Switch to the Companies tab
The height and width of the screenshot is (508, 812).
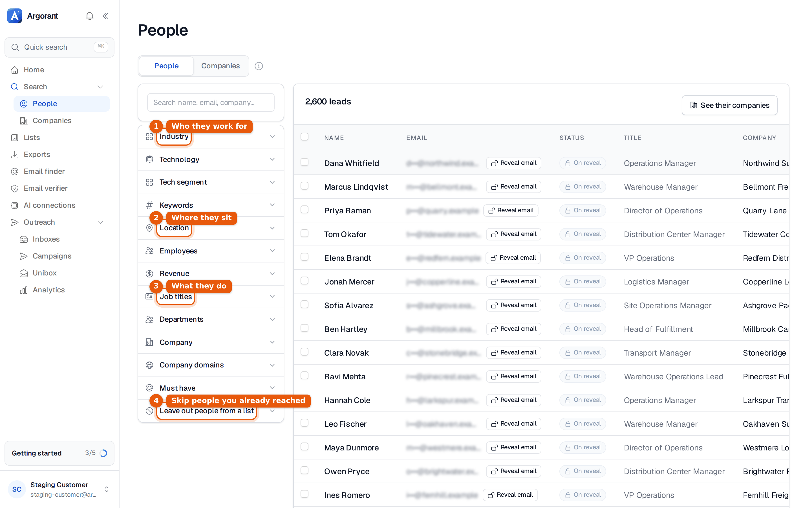click(220, 66)
